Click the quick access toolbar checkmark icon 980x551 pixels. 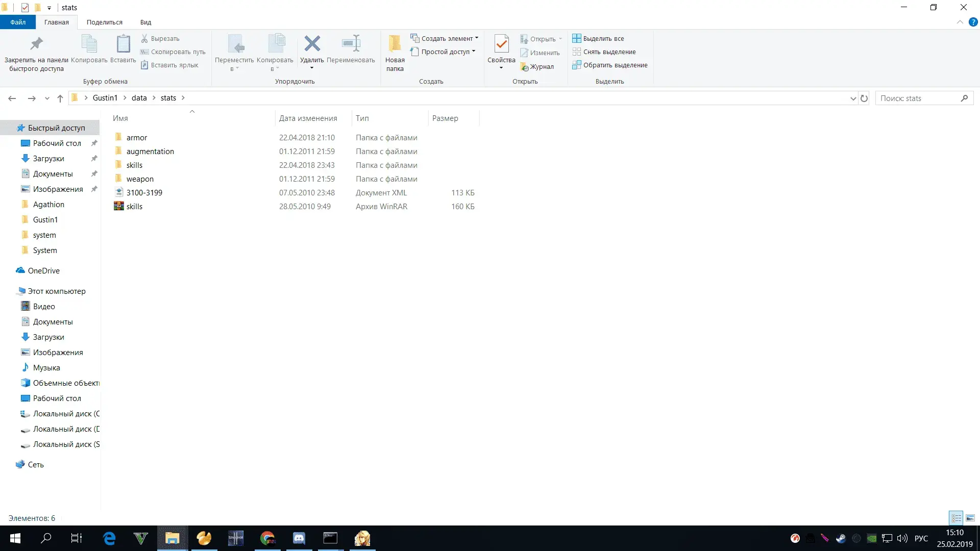[x=24, y=7]
